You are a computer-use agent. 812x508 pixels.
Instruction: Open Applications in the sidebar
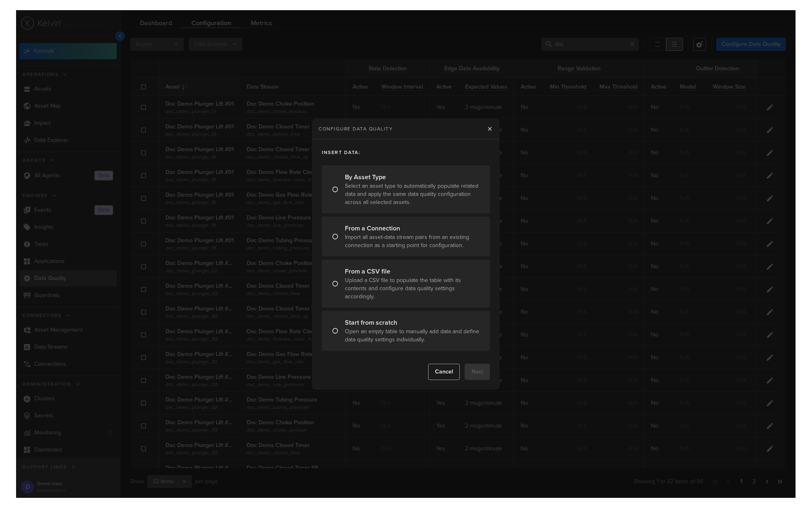[68, 261]
